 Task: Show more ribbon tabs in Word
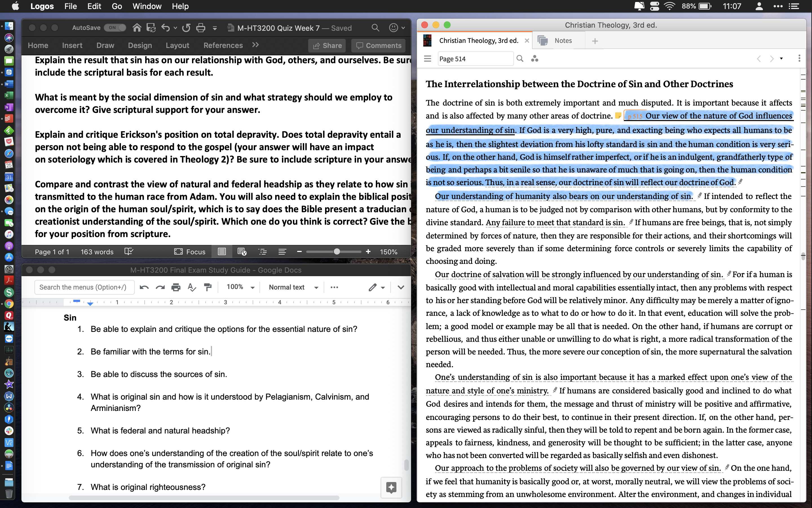coord(255,45)
